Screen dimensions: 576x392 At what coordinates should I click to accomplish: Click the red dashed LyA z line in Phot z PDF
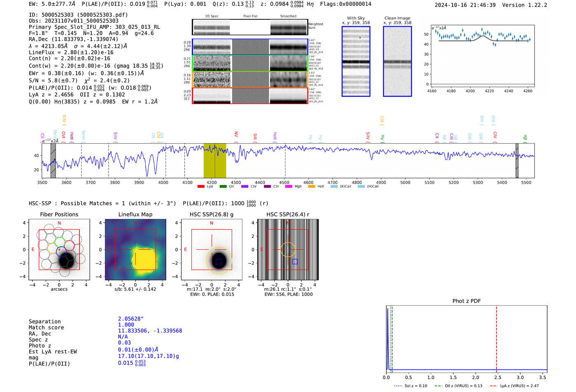click(496, 337)
